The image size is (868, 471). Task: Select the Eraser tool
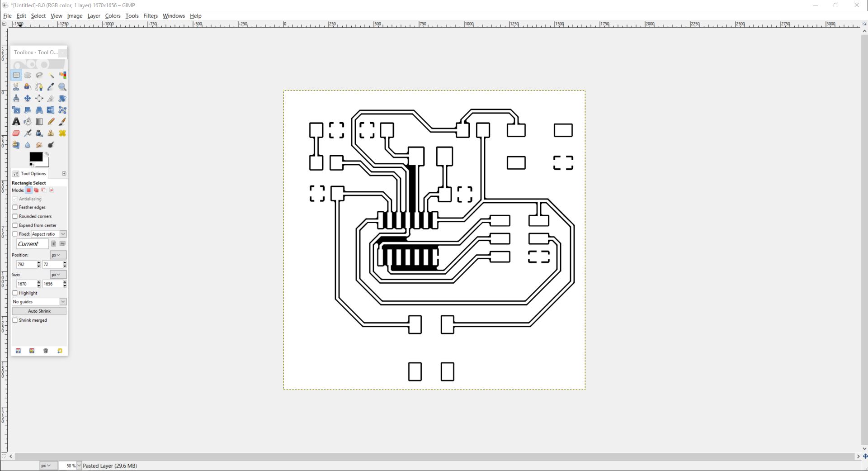coord(16,133)
